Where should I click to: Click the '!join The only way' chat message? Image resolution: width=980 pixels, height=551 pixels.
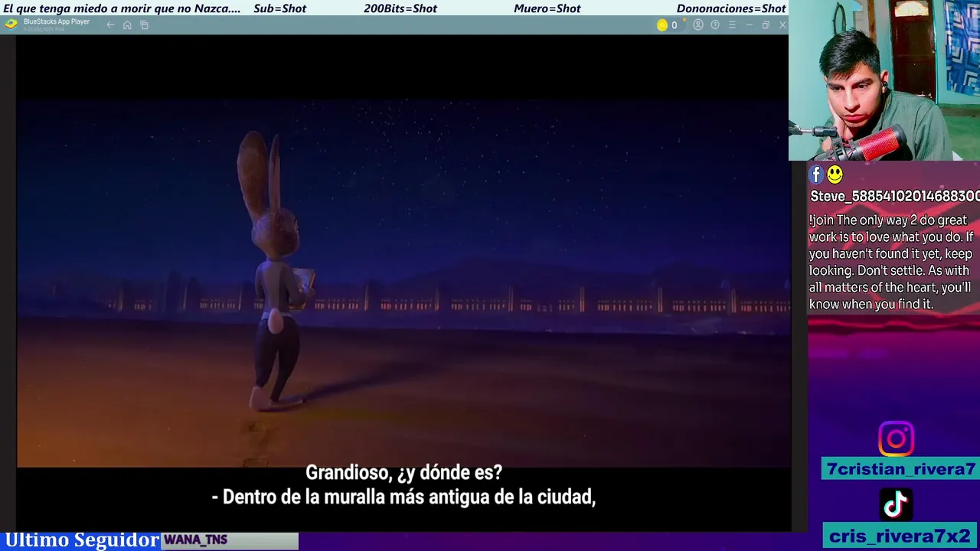tap(890, 262)
